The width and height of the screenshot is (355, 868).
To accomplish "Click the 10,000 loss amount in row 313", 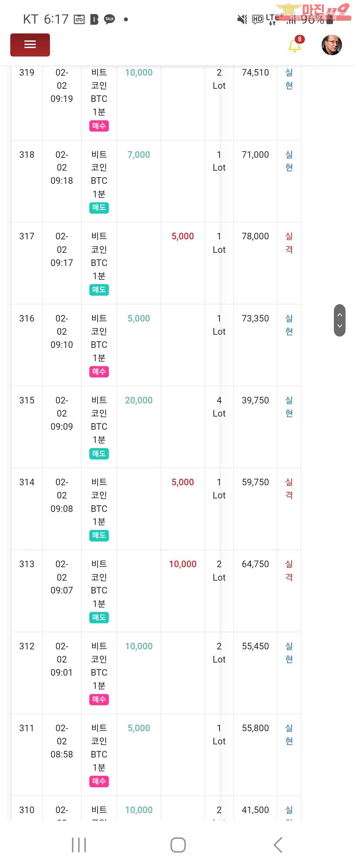I will [182, 564].
